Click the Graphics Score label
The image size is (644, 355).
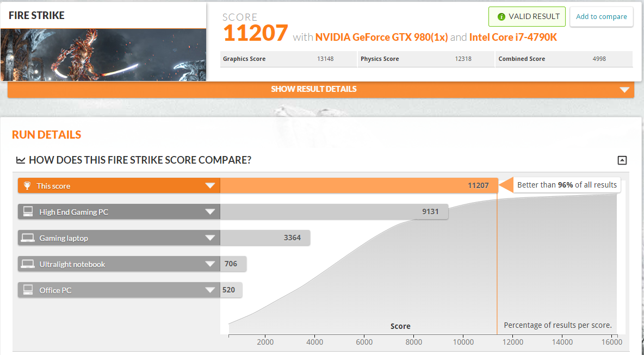[244, 59]
